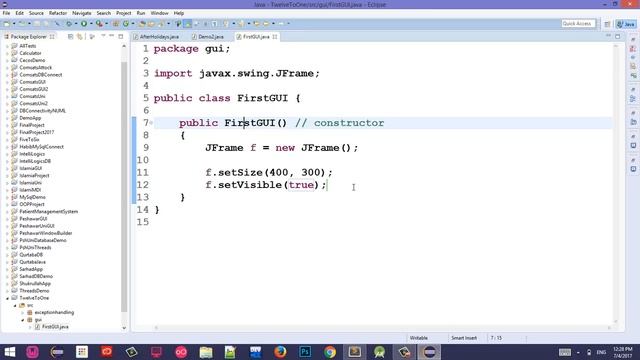Click Package Explorer scrollbar up arrow
This screenshot has width=640, height=360.
click(124, 46)
